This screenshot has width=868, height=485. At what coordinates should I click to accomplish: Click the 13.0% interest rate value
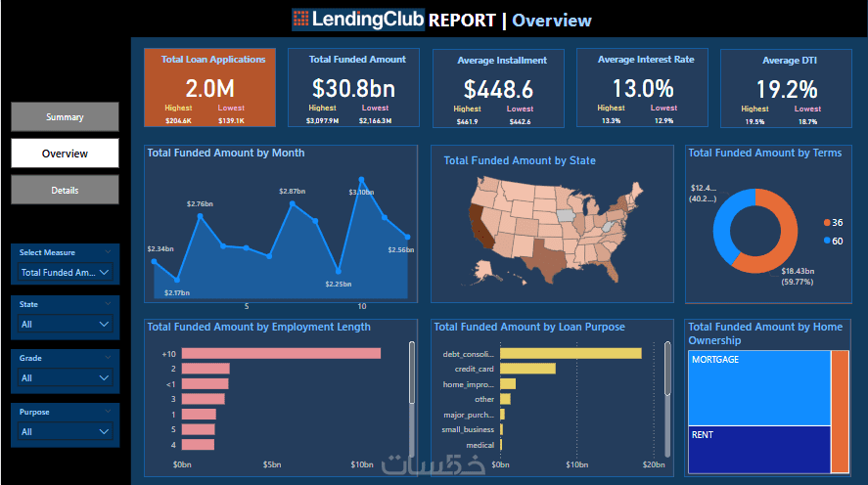pos(643,88)
